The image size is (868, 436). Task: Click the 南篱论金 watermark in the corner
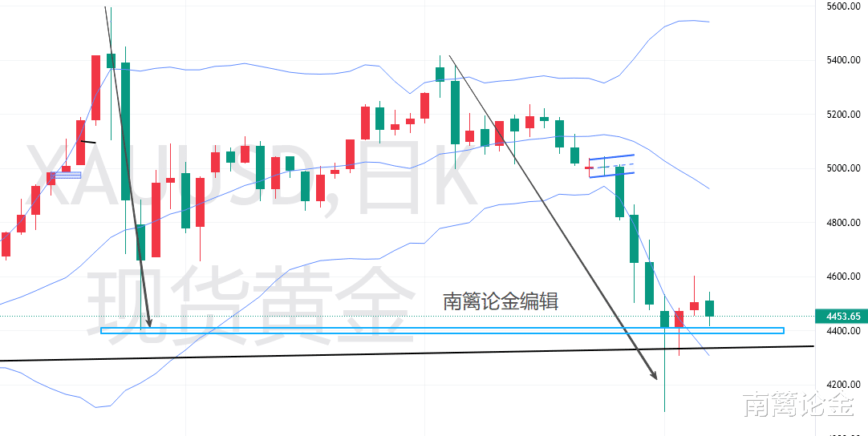797,406
